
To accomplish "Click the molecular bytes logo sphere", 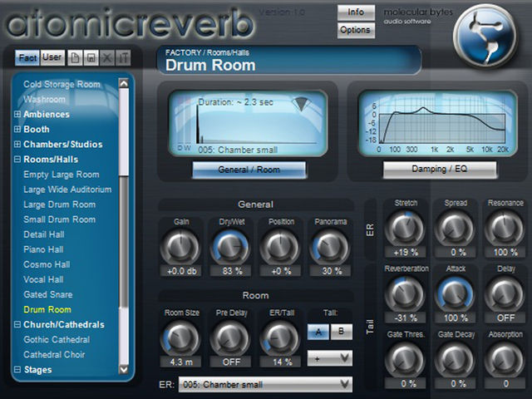I will tap(485, 36).
